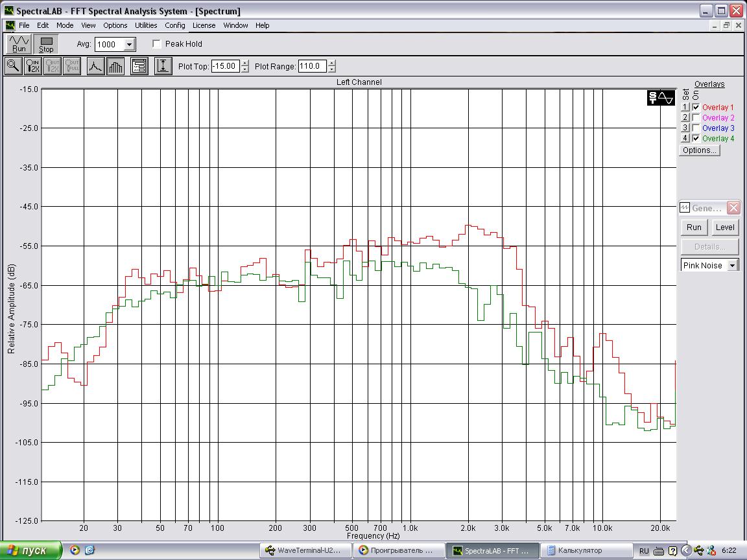This screenshot has height=560, width=747.
Task: Set overlay 2 with button 2
Action: (x=685, y=117)
